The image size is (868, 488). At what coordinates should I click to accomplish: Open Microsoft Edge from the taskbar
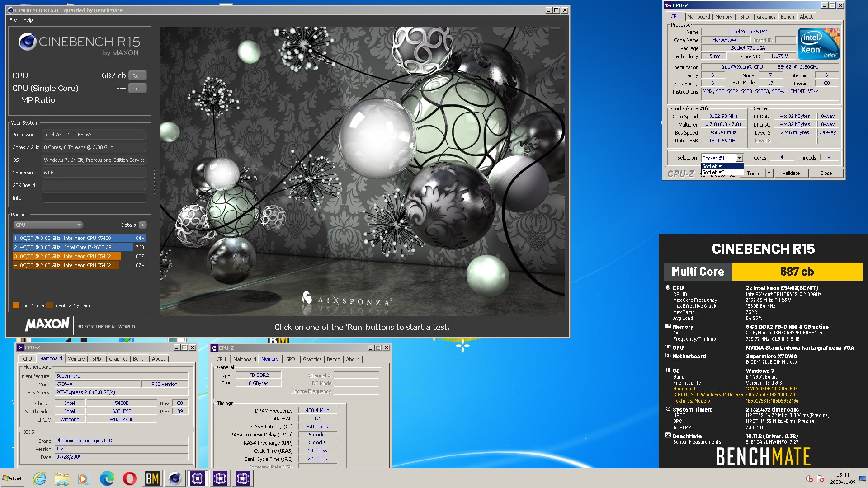tap(107, 478)
